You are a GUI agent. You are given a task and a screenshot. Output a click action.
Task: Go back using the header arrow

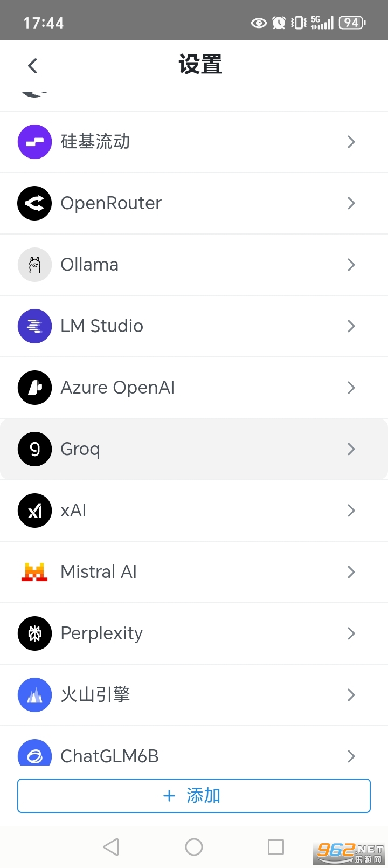pos(33,66)
